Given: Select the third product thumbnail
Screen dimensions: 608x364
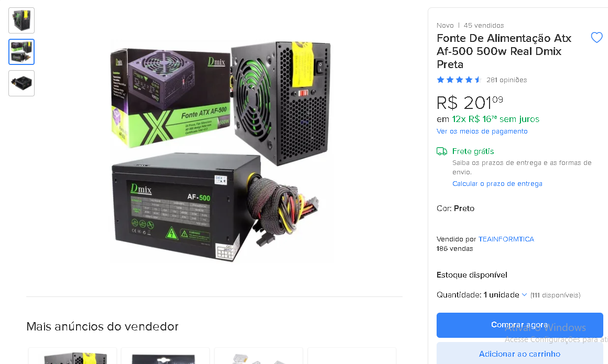Looking at the screenshot, I should [21, 83].
